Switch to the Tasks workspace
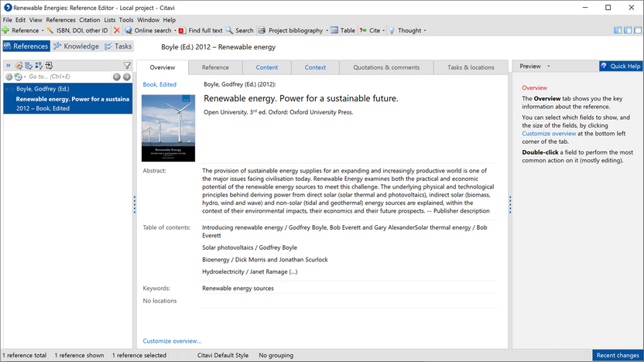The height and width of the screenshot is (362, 644). 118,46
